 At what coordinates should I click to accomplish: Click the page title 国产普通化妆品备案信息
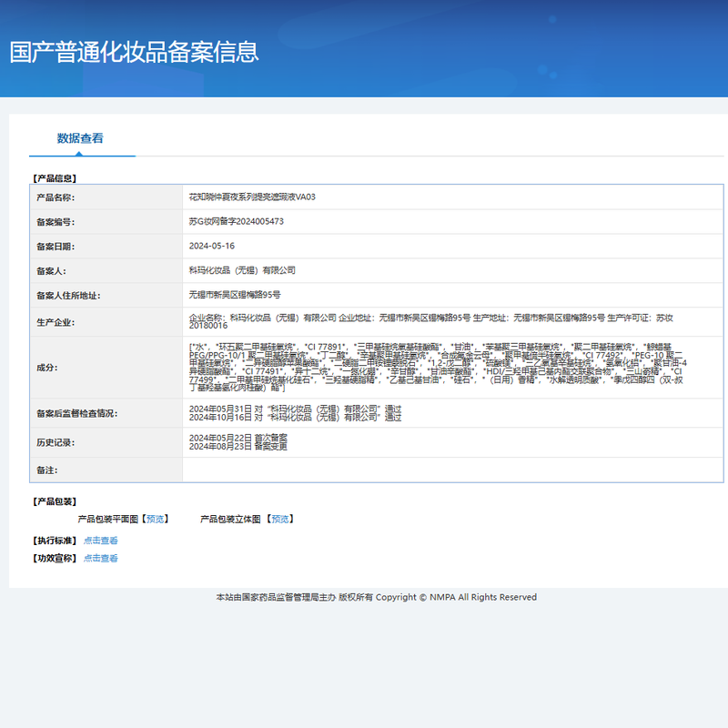135,52
